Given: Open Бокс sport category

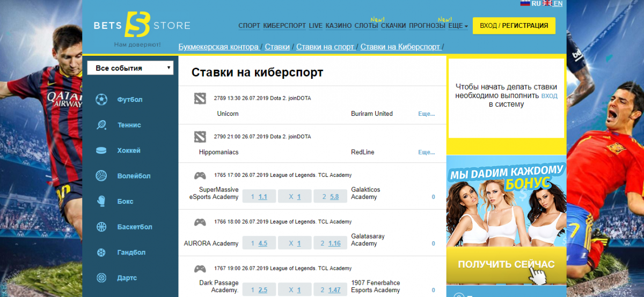Looking at the screenshot, I should [x=125, y=202].
